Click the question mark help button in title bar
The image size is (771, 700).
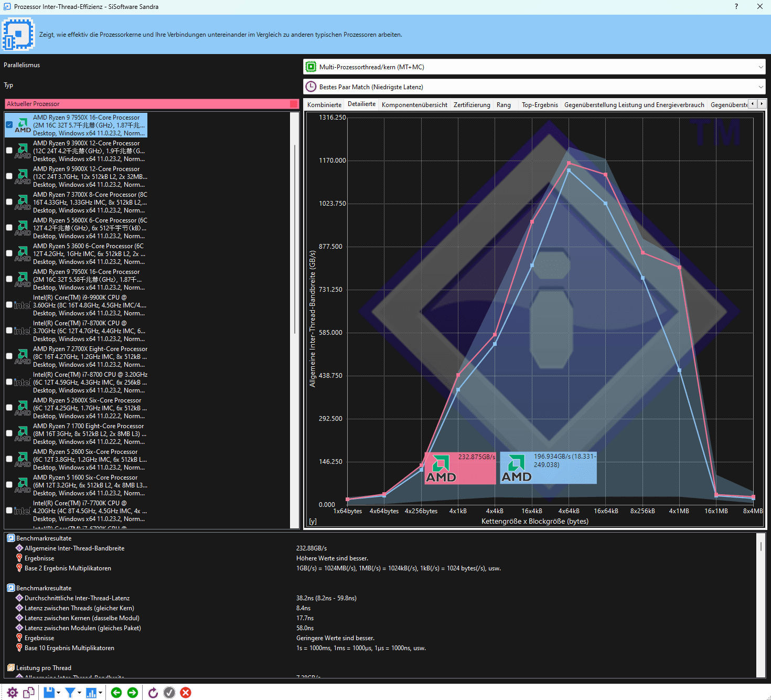(x=736, y=6)
